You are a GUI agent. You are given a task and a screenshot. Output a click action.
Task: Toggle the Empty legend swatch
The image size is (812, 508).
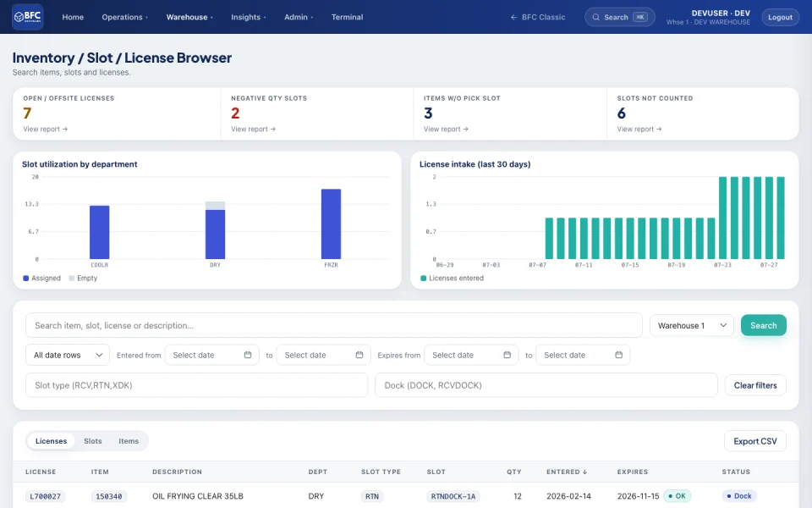click(71, 278)
